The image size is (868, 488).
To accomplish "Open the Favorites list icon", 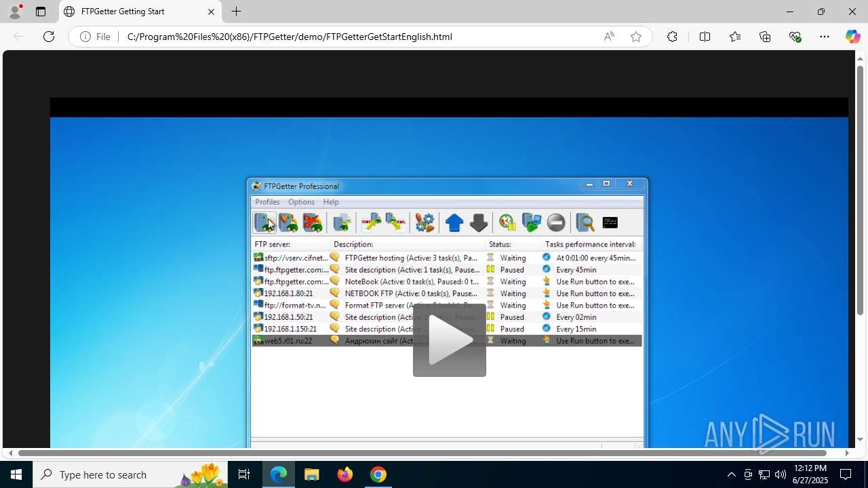I will [735, 37].
